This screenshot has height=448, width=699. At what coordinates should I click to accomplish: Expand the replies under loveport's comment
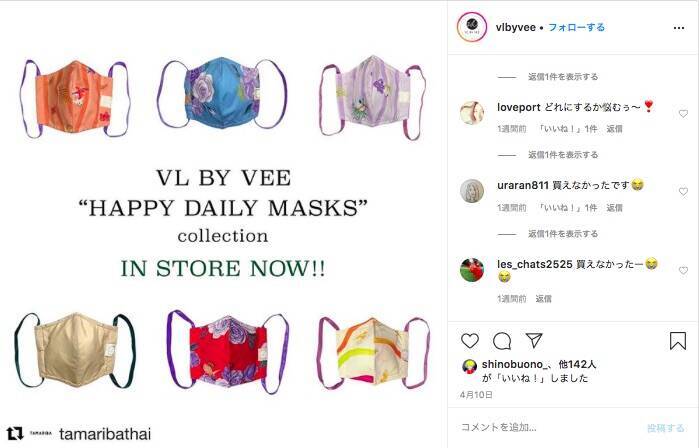pyautogui.click(x=563, y=155)
